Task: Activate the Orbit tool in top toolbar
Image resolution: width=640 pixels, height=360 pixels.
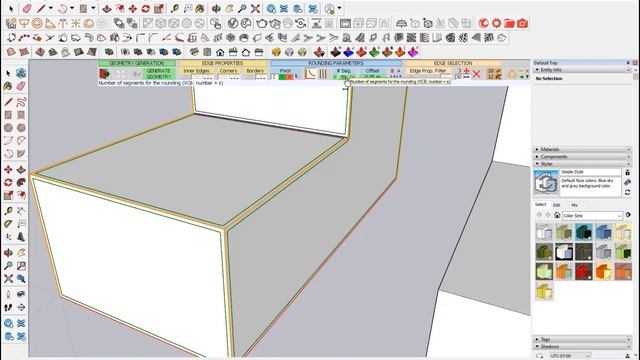Action: click(216, 8)
